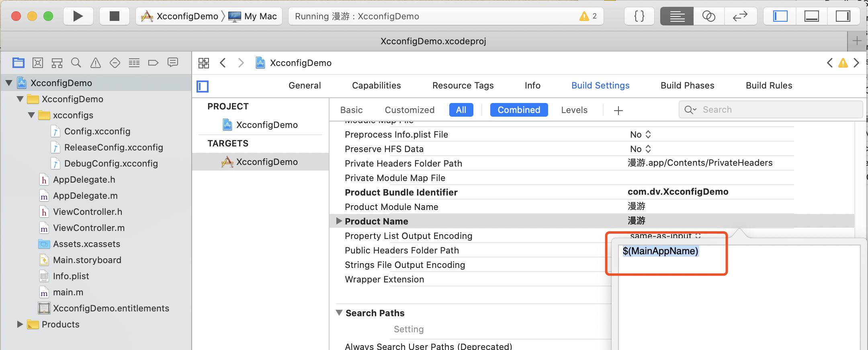Toggle the Navigator panel visibility

pyautogui.click(x=780, y=16)
